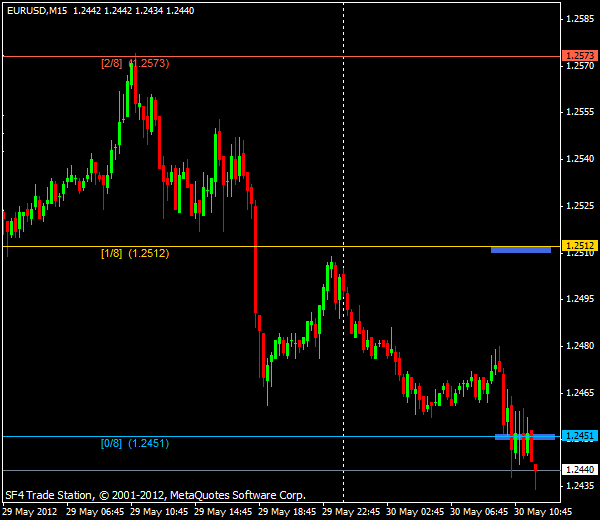The width and height of the screenshot is (600, 520).
Task: Click the blue rectangle marker on 1.2451 line
Action: click(525, 437)
